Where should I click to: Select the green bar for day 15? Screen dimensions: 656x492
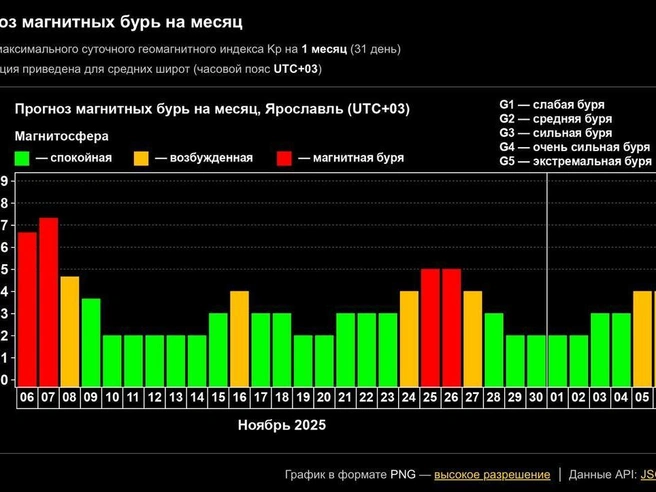pos(218,350)
